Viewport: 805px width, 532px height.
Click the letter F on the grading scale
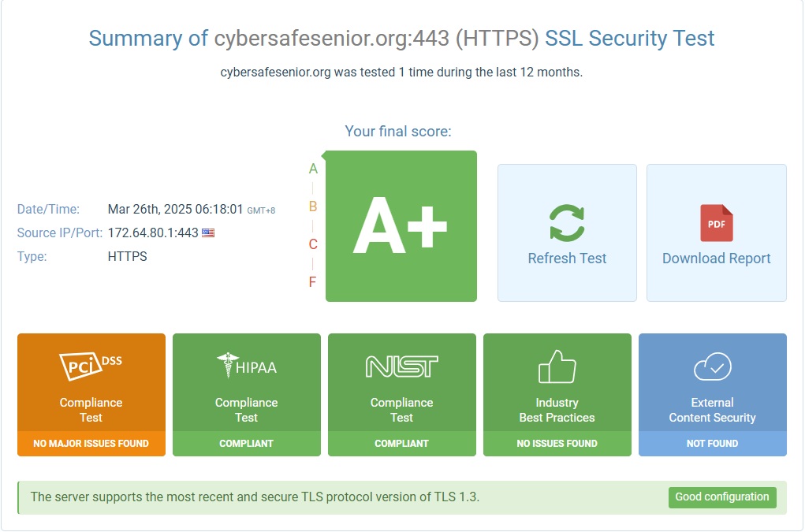point(313,282)
